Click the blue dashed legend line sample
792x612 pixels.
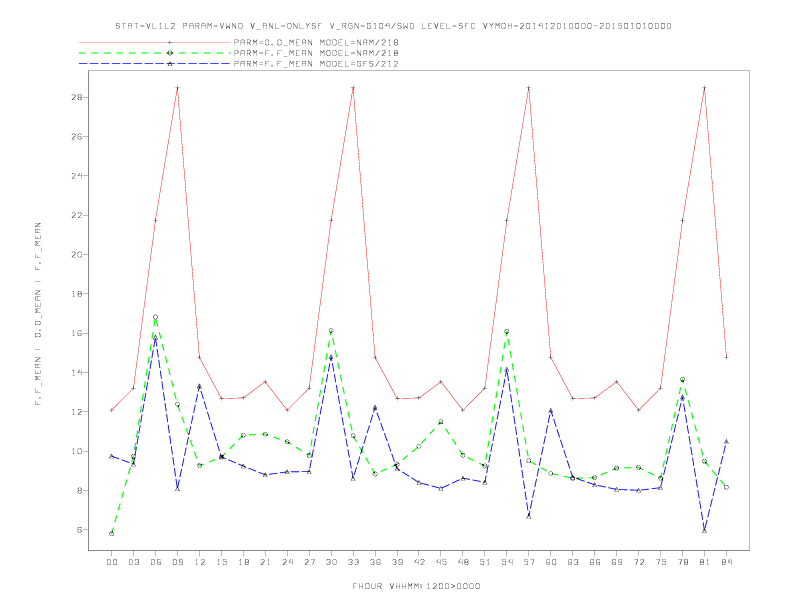[155, 64]
